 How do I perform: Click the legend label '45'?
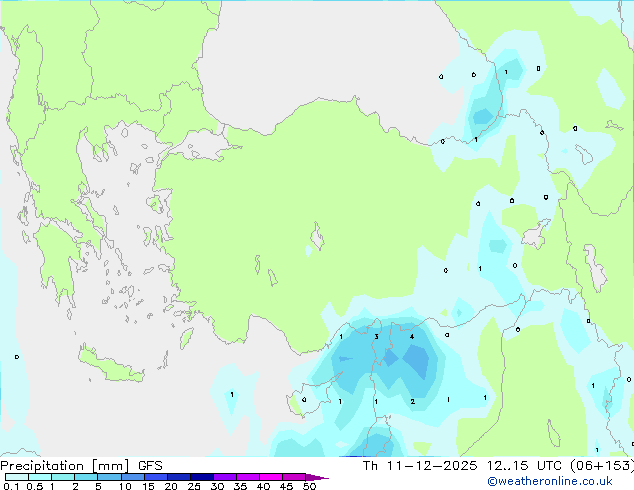(286, 486)
